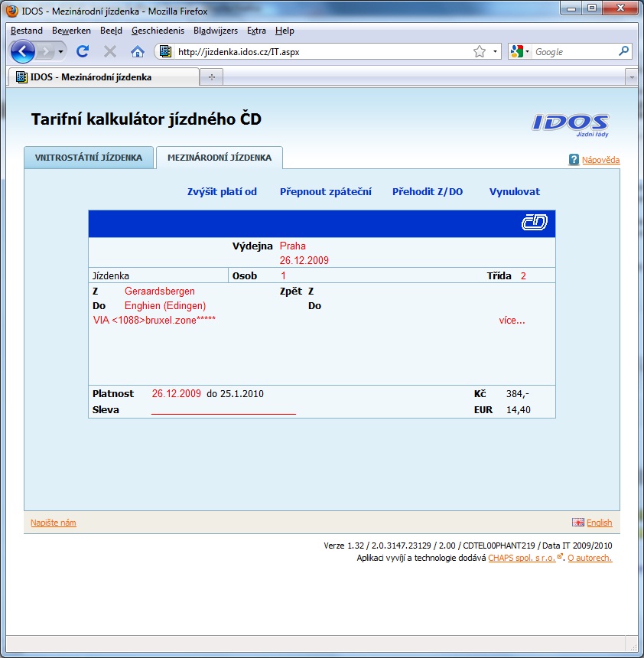Click the UK flag icon
This screenshot has width=644, height=658.
578,522
